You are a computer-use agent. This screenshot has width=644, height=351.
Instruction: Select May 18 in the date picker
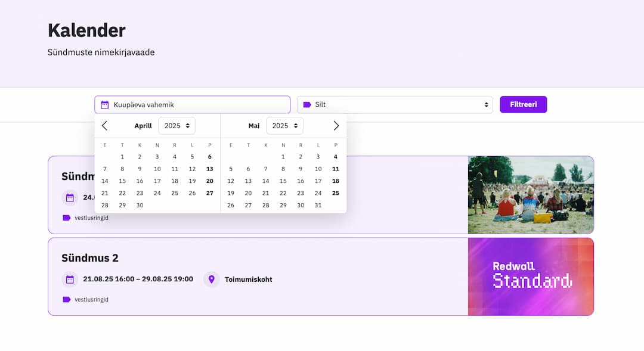(x=336, y=181)
